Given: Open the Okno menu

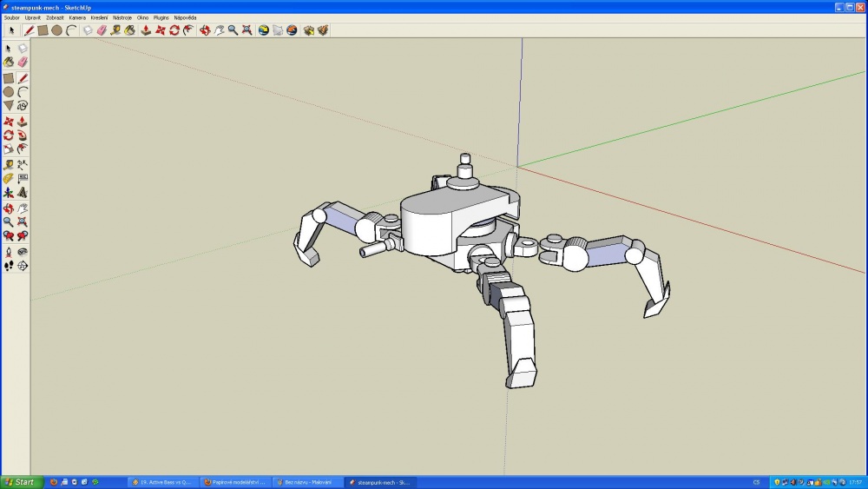Looking at the screenshot, I should (143, 17).
